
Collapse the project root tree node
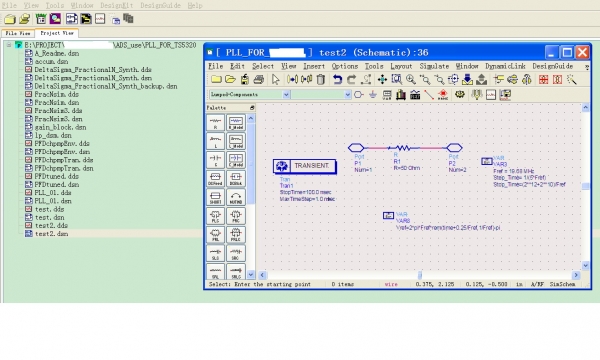pyautogui.click(x=8, y=45)
